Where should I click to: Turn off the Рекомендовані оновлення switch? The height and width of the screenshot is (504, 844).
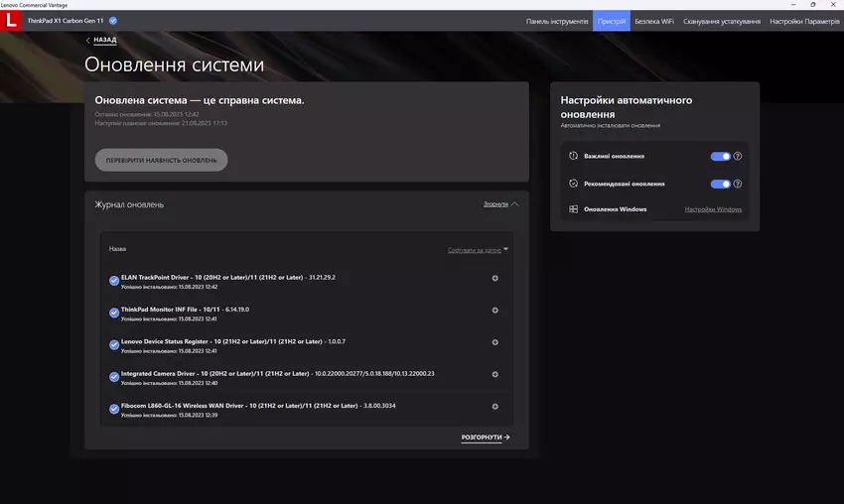pos(720,184)
